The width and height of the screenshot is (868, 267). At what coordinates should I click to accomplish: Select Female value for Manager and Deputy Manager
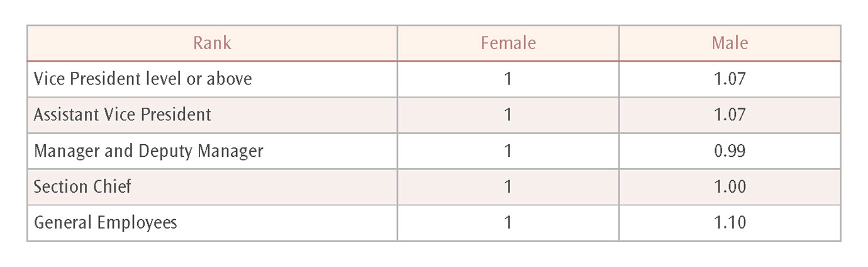click(508, 151)
